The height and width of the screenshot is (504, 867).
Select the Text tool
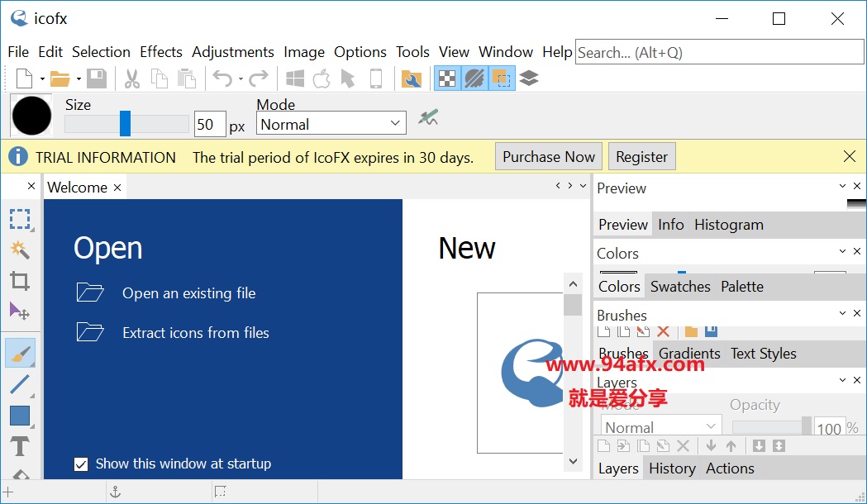[x=20, y=446]
